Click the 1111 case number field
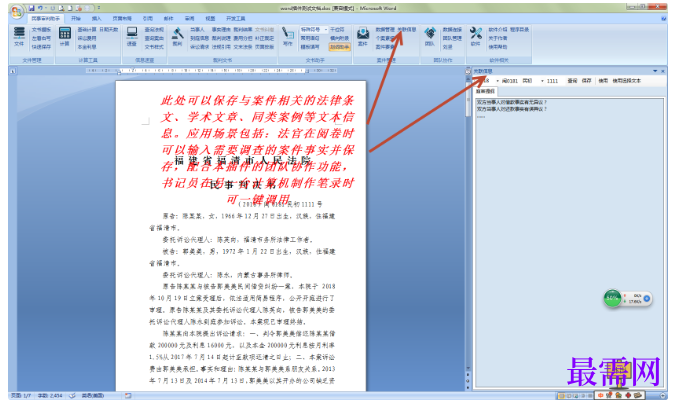This screenshot has height=403, width=679. pyautogui.click(x=552, y=81)
